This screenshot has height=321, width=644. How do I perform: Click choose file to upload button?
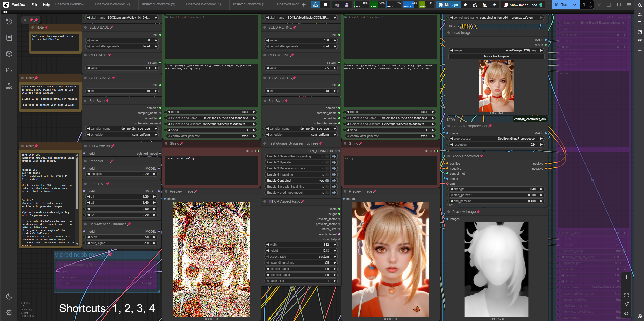496,56
